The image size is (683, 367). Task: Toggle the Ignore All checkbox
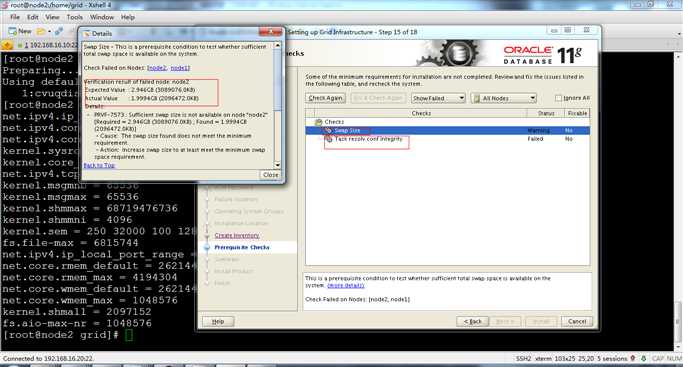[x=558, y=98]
